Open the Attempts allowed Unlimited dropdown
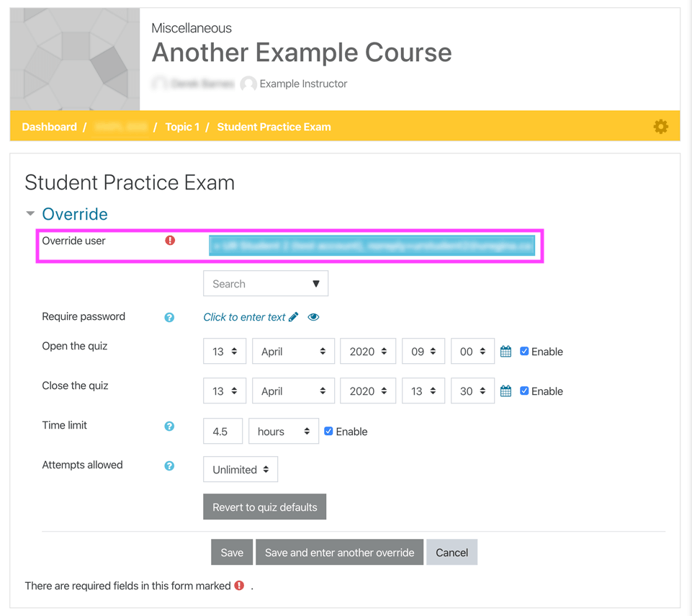 240,469
